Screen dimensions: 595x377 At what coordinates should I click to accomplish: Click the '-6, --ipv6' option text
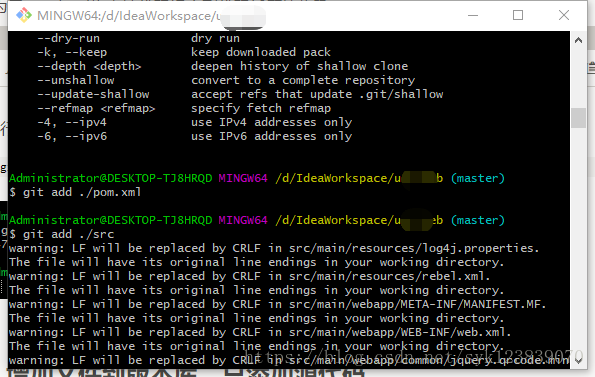[72, 137]
